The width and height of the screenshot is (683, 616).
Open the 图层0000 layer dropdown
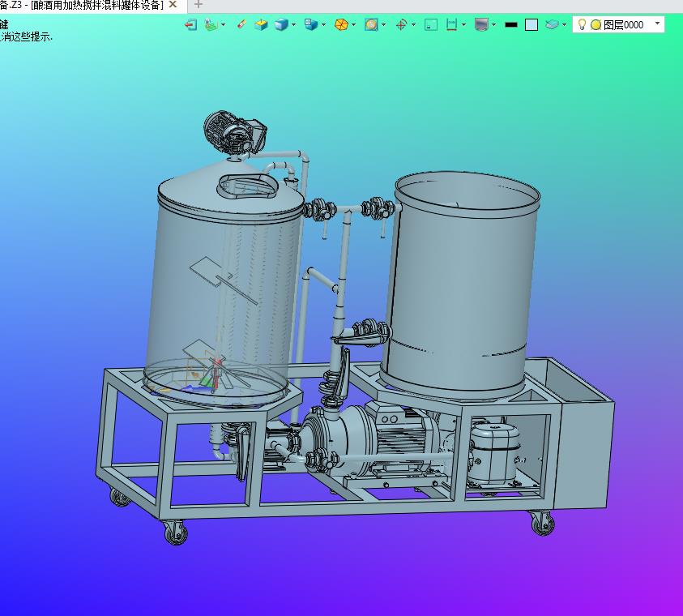pyautogui.click(x=657, y=24)
